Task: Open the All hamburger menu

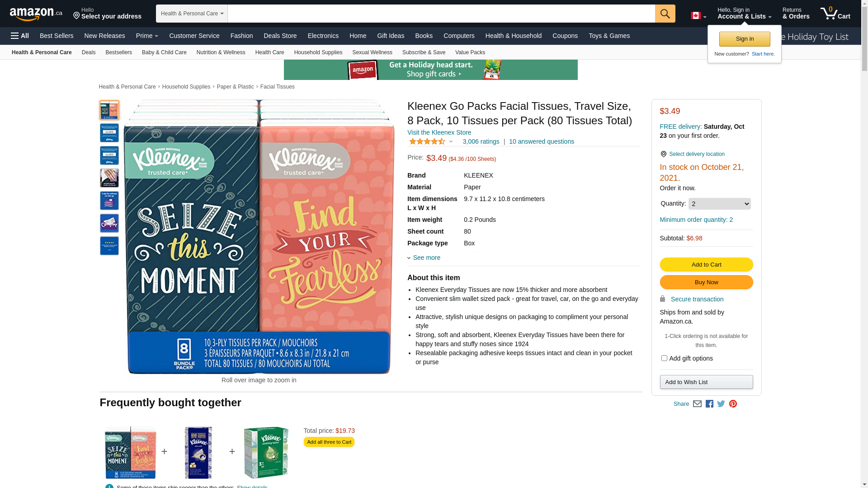Action: tap(20, 36)
